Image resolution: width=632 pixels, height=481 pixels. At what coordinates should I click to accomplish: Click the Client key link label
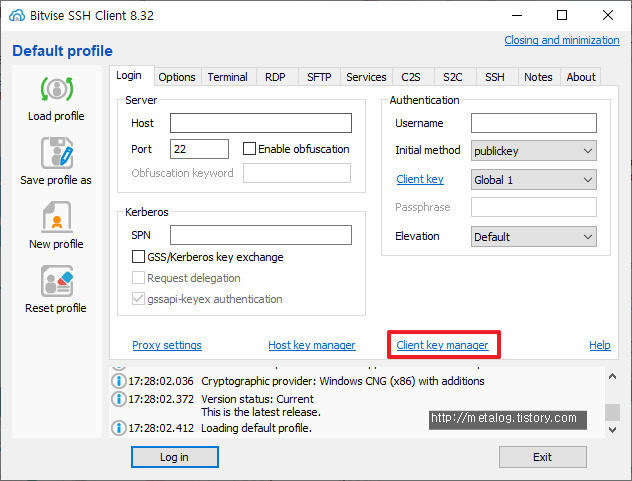tap(420, 179)
